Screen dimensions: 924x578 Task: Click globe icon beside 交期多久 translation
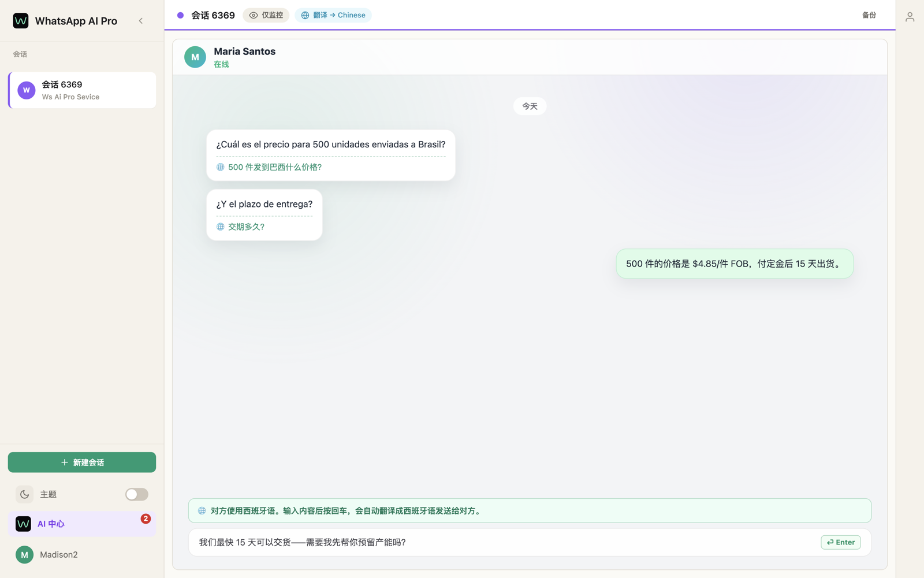point(221,227)
